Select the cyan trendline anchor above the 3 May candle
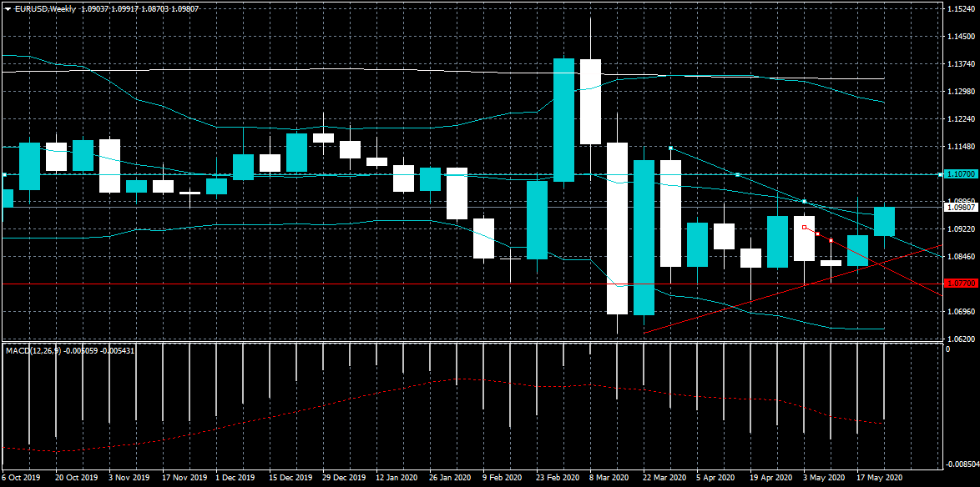Viewport: 980px width, 487px height. point(805,201)
